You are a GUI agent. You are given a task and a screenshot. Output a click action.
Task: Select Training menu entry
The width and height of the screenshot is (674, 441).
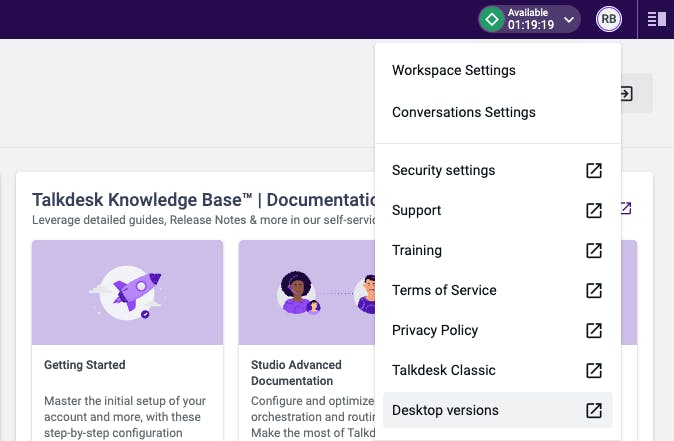pos(497,250)
